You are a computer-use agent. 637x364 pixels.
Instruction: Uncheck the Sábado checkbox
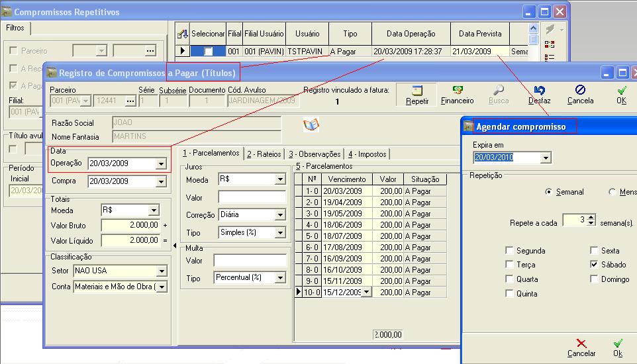pyautogui.click(x=595, y=265)
